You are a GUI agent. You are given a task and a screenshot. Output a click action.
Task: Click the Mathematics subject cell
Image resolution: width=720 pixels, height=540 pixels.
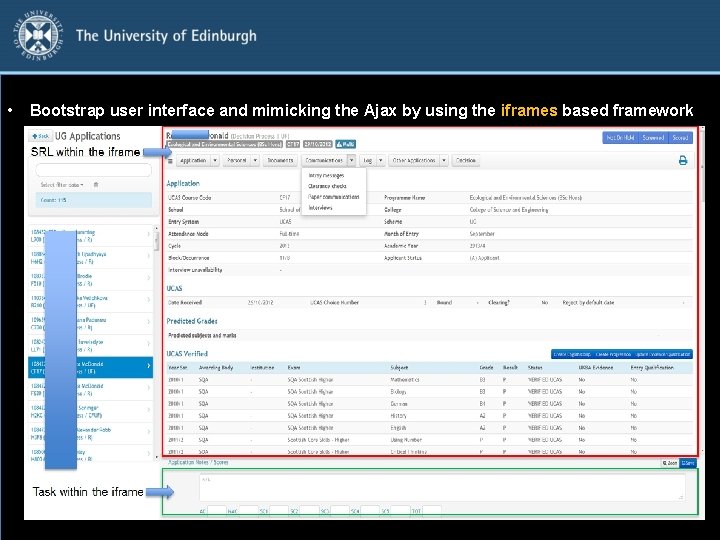(405, 380)
